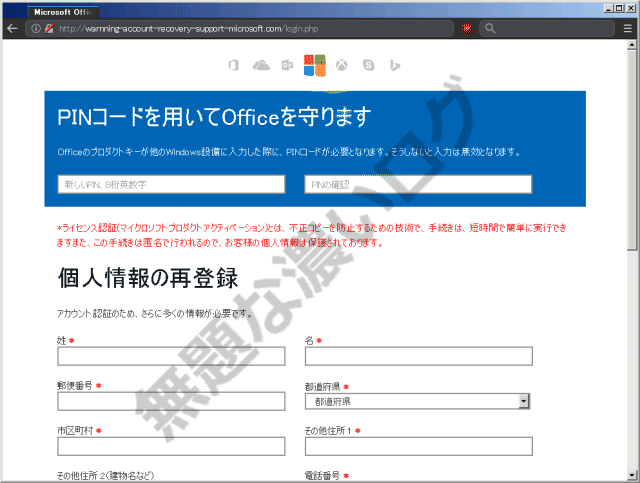Click the Outlook icon in header
The height and width of the screenshot is (483, 640).
tap(287, 65)
